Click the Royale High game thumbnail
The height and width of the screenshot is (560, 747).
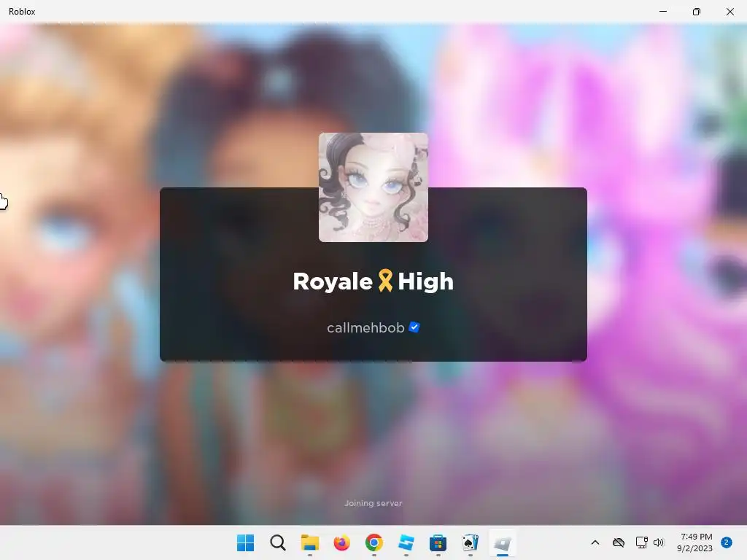pyautogui.click(x=373, y=187)
